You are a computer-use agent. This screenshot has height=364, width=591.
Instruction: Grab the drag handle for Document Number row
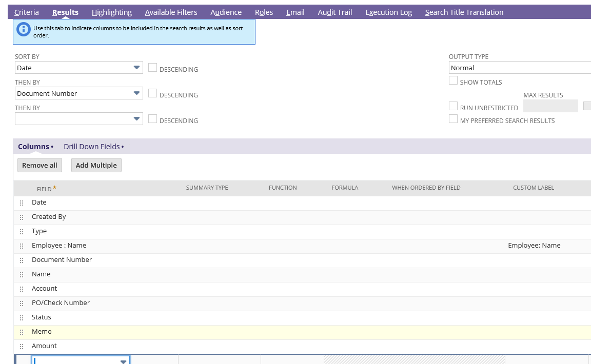point(22,260)
